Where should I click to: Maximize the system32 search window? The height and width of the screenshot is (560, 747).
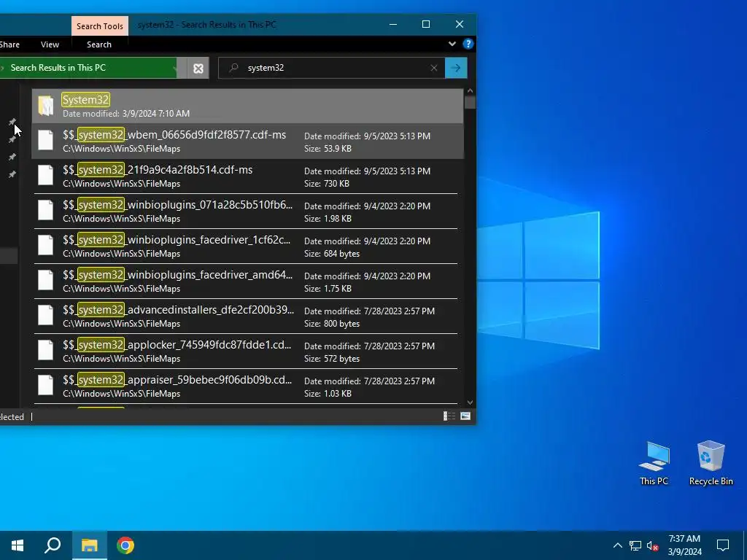pos(426,24)
